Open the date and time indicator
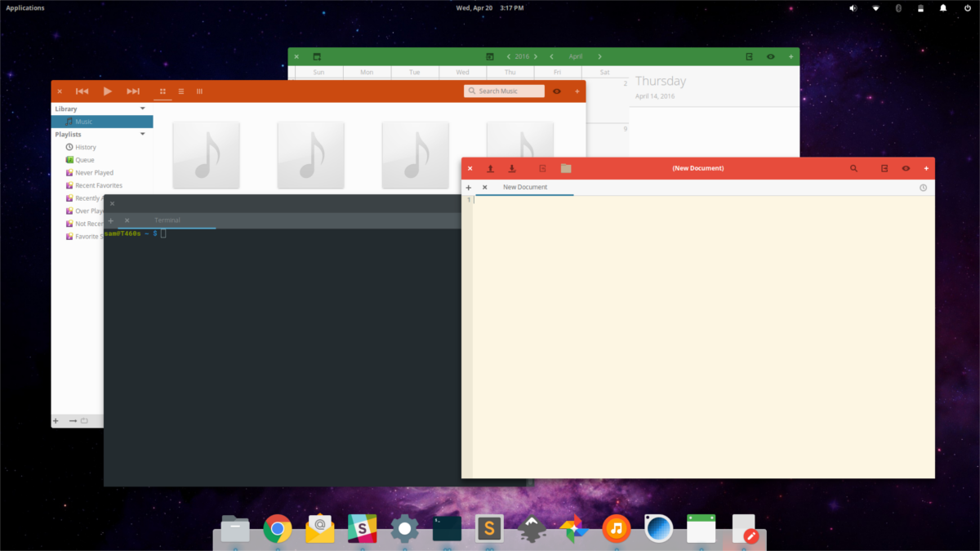 click(489, 7)
